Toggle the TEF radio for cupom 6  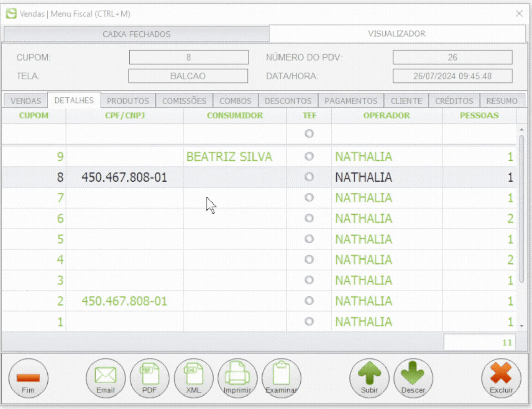309,218
